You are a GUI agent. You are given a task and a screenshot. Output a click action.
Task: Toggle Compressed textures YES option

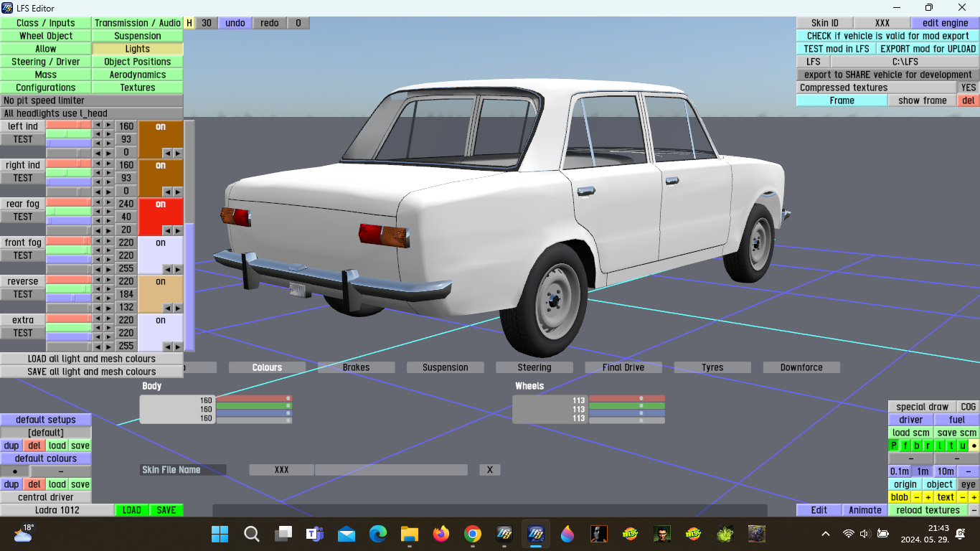969,88
